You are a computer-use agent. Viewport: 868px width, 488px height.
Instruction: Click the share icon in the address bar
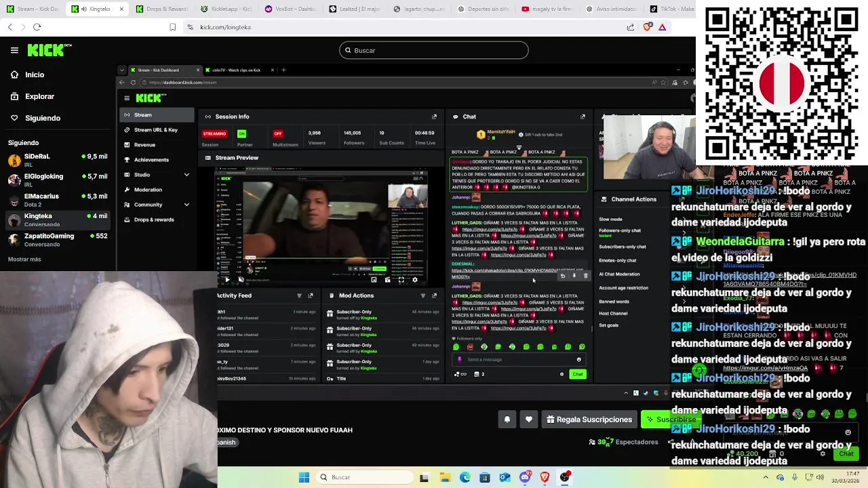631,27
